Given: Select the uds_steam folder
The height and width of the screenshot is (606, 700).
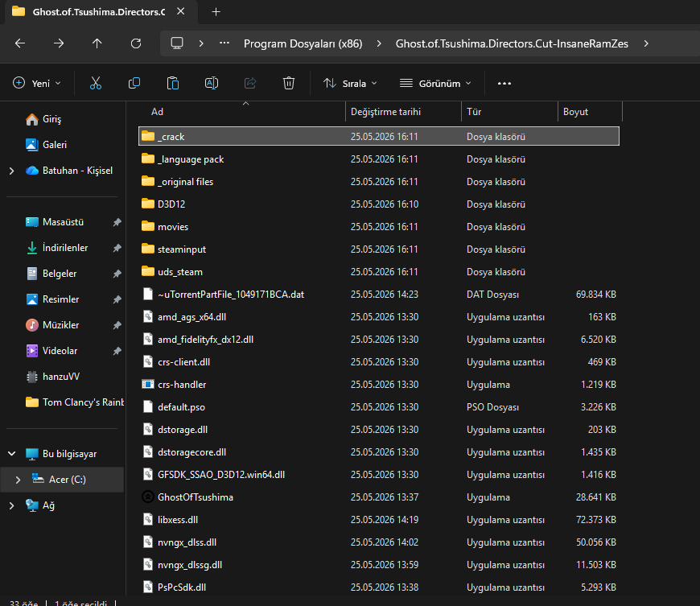Looking at the screenshot, I should coord(379,272).
